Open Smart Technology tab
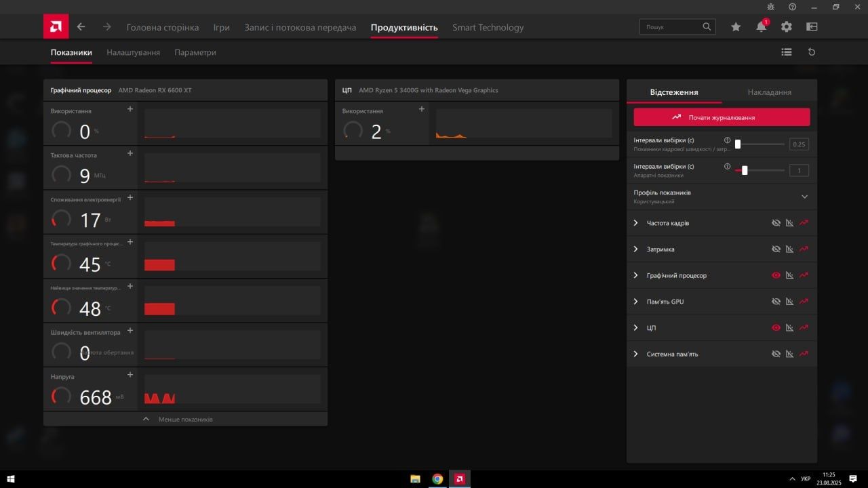This screenshot has height=488, width=868. (488, 28)
